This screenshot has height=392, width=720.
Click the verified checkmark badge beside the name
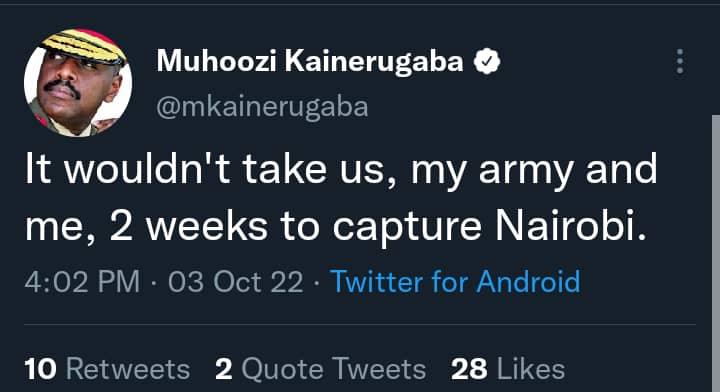[487, 61]
